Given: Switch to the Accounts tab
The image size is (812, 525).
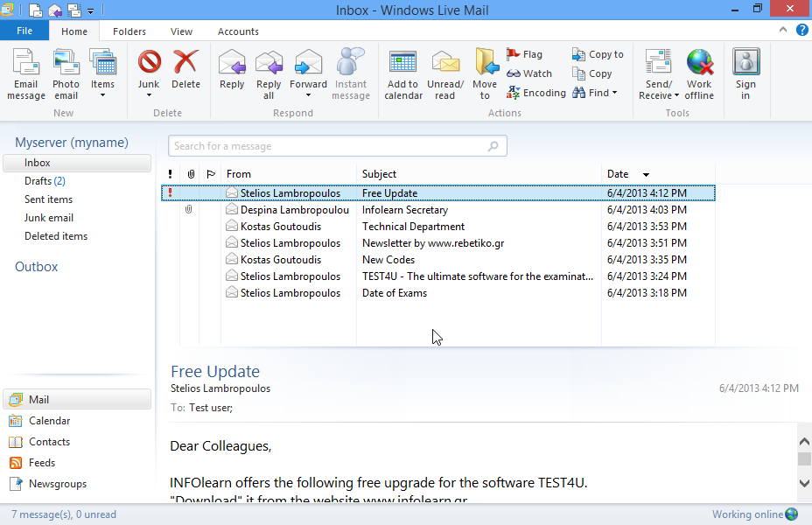Looking at the screenshot, I should (x=238, y=31).
